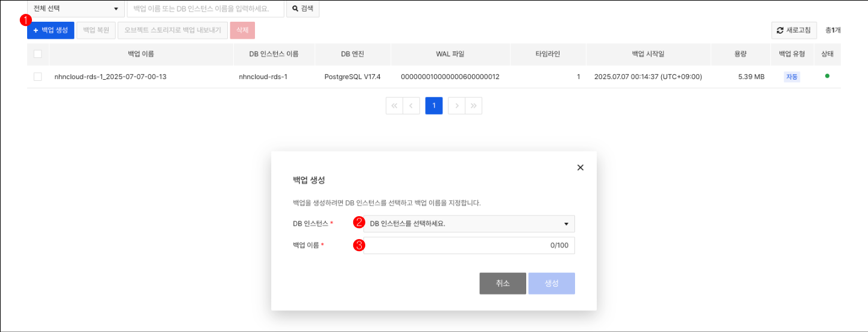Click the 생성 button in dialog

pos(552,284)
